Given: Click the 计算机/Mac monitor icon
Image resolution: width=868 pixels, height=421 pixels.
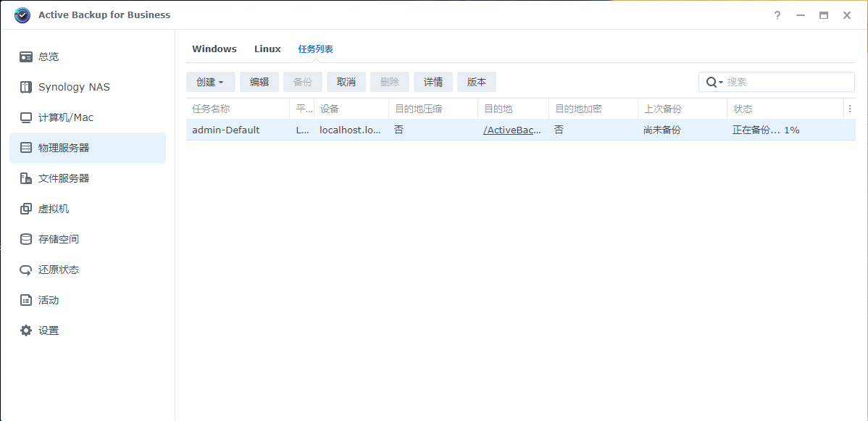Looking at the screenshot, I should 26,117.
